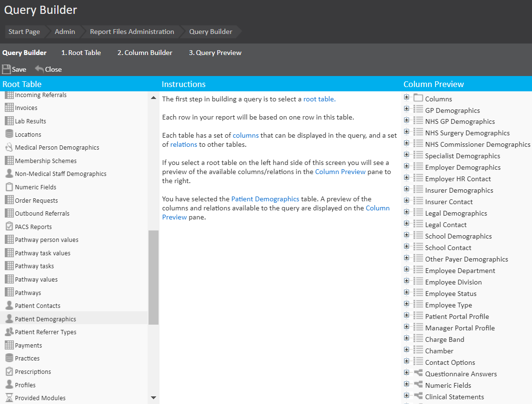Click the Locations database icon
532x404 pixels.
[9, 134]
